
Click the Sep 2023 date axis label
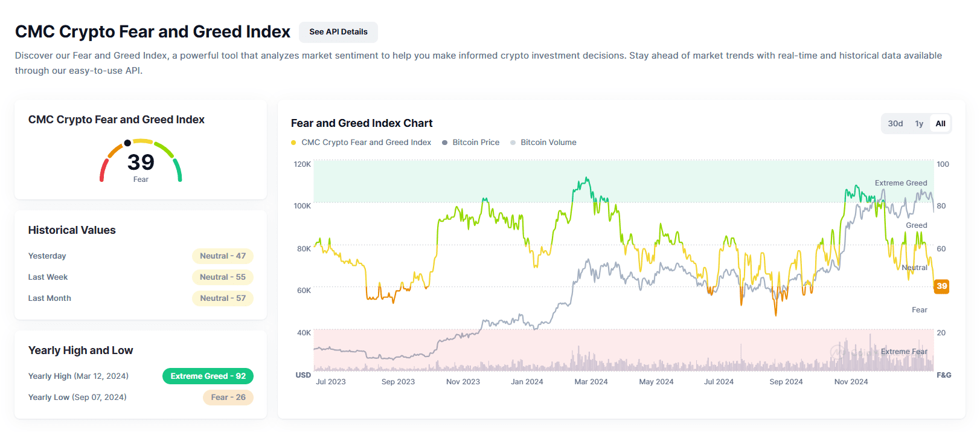coord(398,382)
